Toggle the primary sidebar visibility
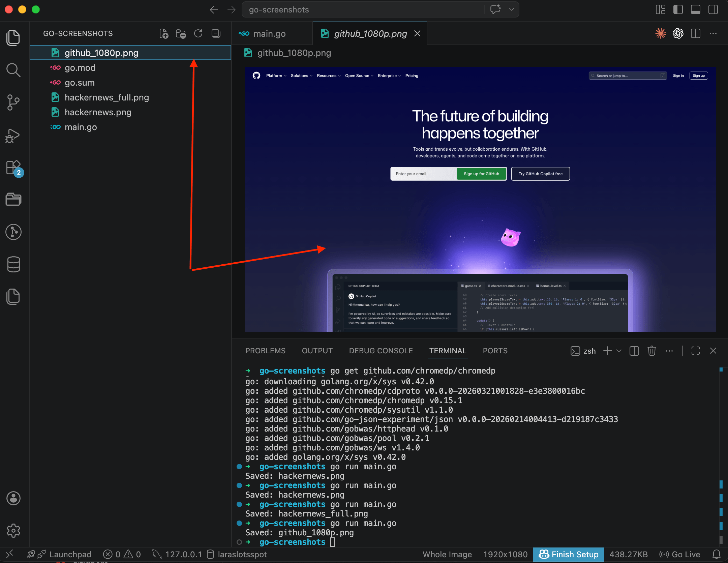The width and height of the screenshot is (728, 563). 678,9
